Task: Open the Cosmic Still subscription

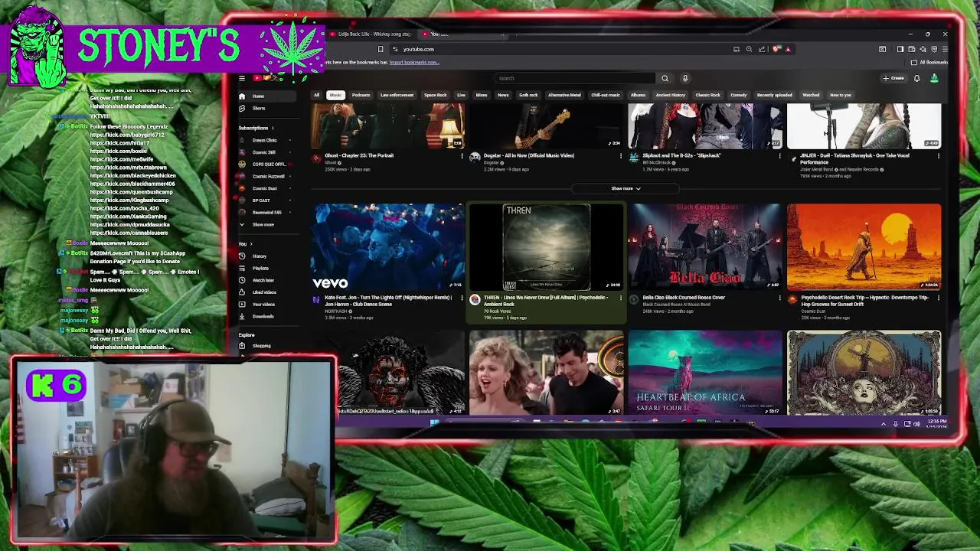Action: coord(265,152)
